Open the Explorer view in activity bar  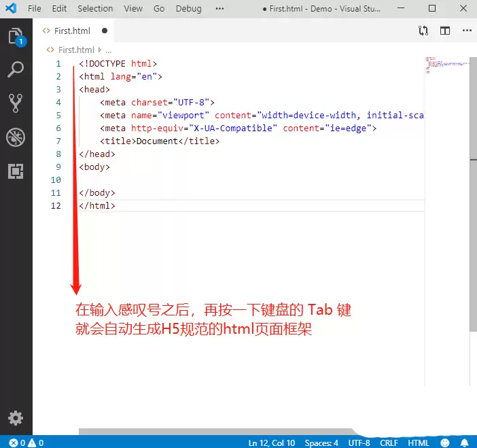pyautogui.click(x=16, y=37)
